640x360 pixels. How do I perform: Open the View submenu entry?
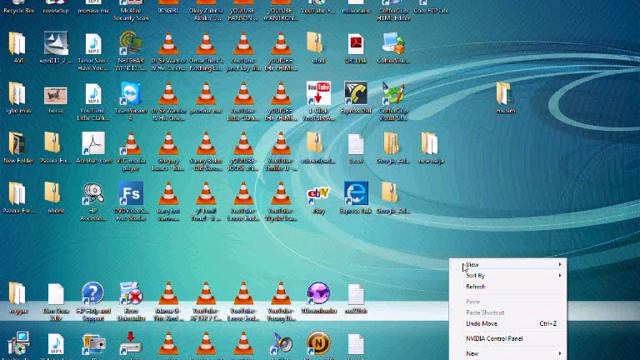[x=508, y=264]
